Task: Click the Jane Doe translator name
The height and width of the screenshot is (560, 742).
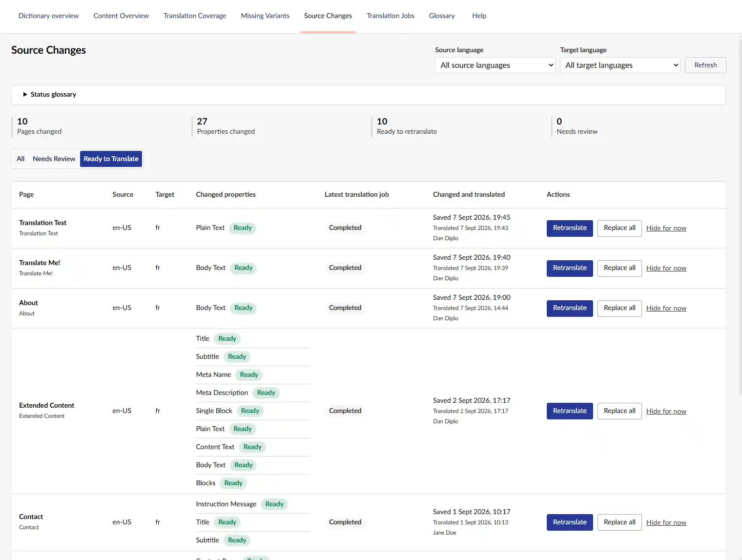Action: [x=444, y=533]
